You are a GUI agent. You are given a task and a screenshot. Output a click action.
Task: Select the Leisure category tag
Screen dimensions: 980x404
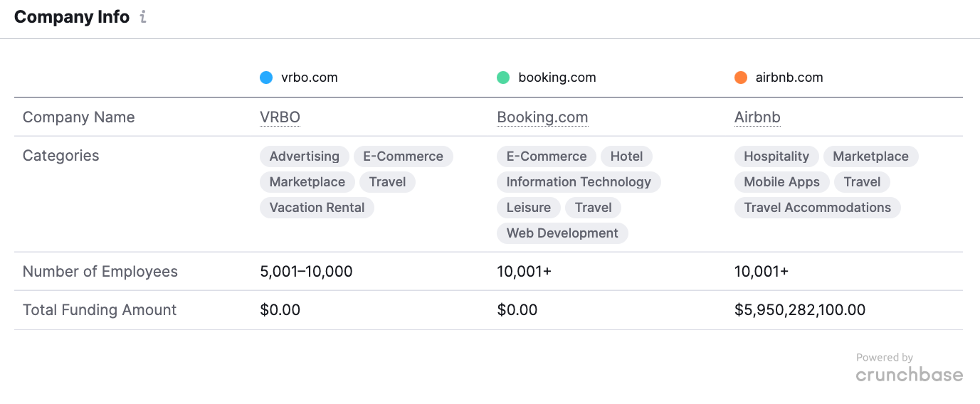point(528,208)
